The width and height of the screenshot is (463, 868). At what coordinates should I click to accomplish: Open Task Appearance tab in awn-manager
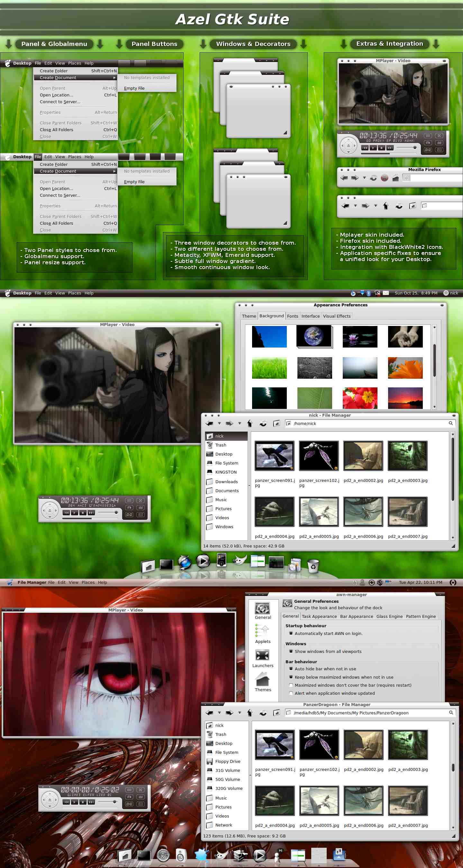(319, 616)
